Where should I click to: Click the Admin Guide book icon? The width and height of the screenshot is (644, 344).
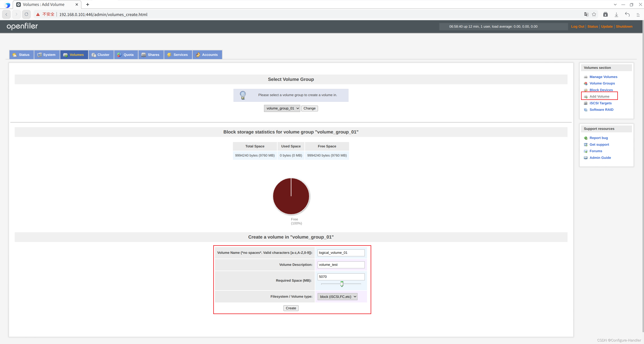point(585,158)
